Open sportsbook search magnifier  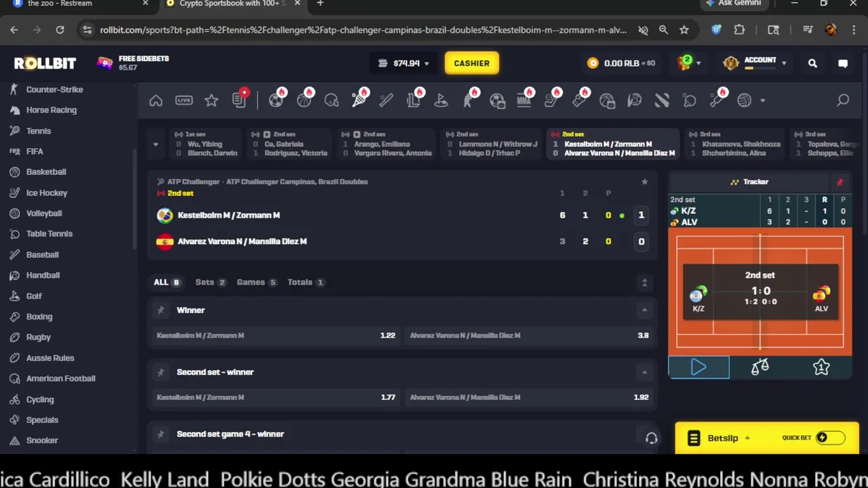pos(843,100)
